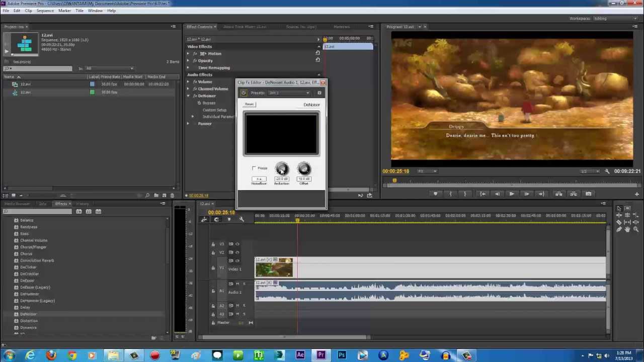This screenshot has width=644, height=362.
Task: Enable the Freeze checkbox in DeNoiser
Action: coord(254,168)
